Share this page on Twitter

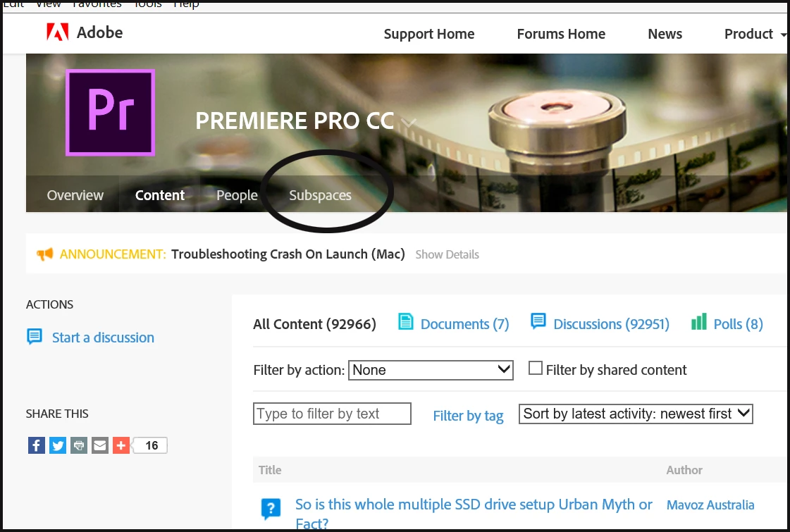pyautogui.click(x=58, y=445)
